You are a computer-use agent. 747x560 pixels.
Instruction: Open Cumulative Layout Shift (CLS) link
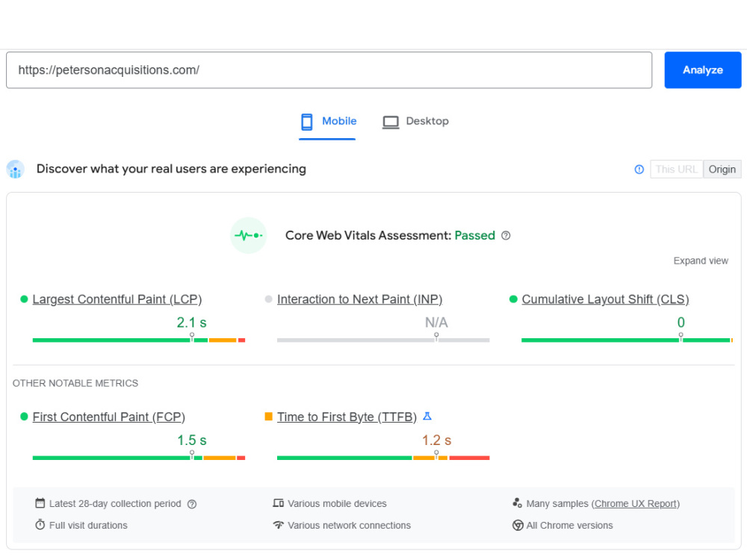(x=606, y=299)
